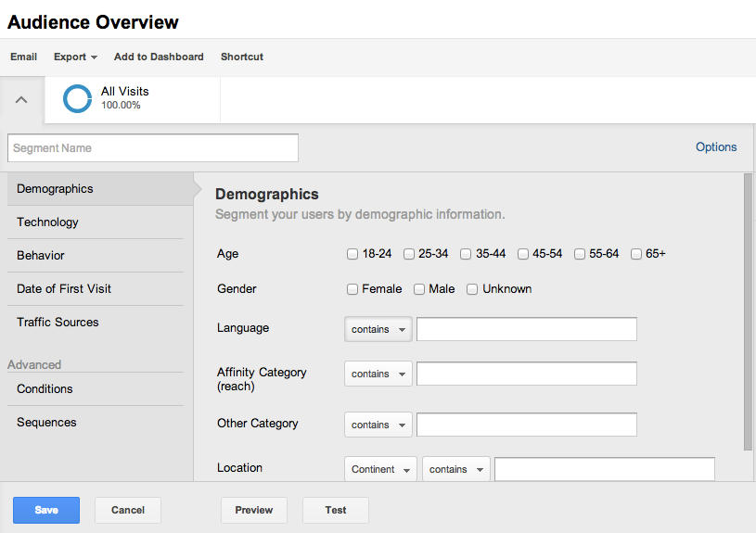Enable the 35-44 age group checkbox
The image size is (756, 533).
pos(466,254)
